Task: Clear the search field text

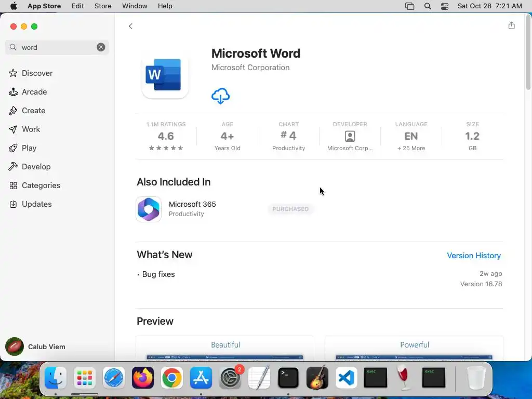Action: tap(101, 47)
